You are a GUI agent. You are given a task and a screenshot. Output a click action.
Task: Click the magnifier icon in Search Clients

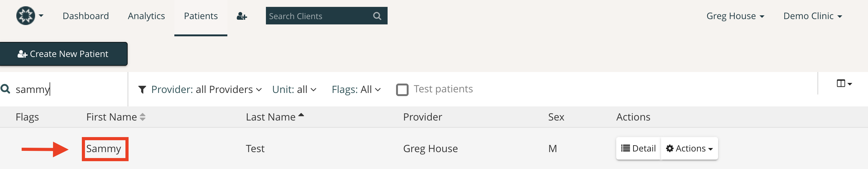click(x=377, y=16)
